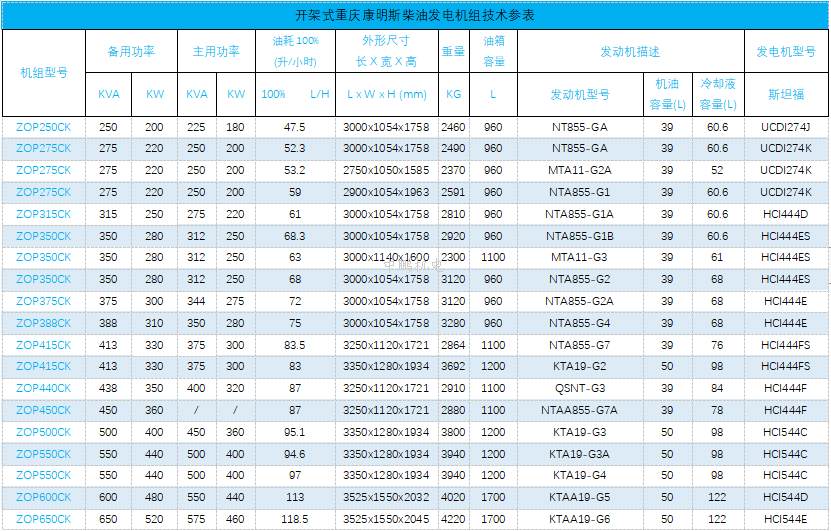Click the QSNT-G3 engine model cell

580,388
